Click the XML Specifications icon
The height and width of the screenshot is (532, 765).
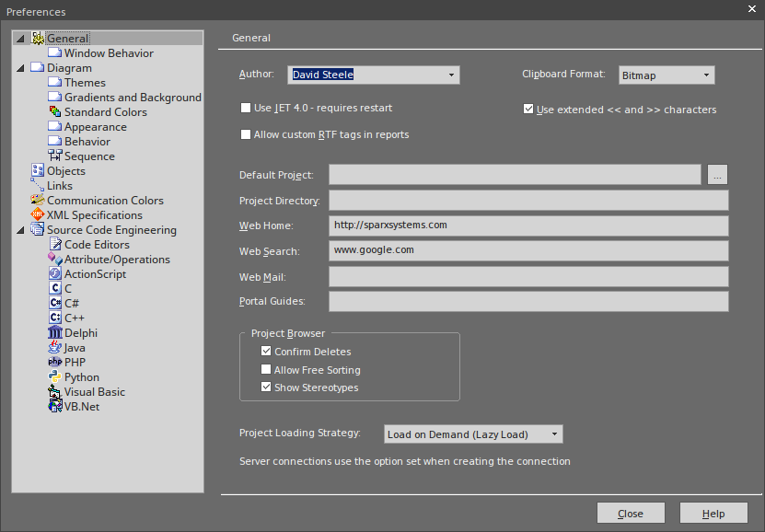coord(38,215)
